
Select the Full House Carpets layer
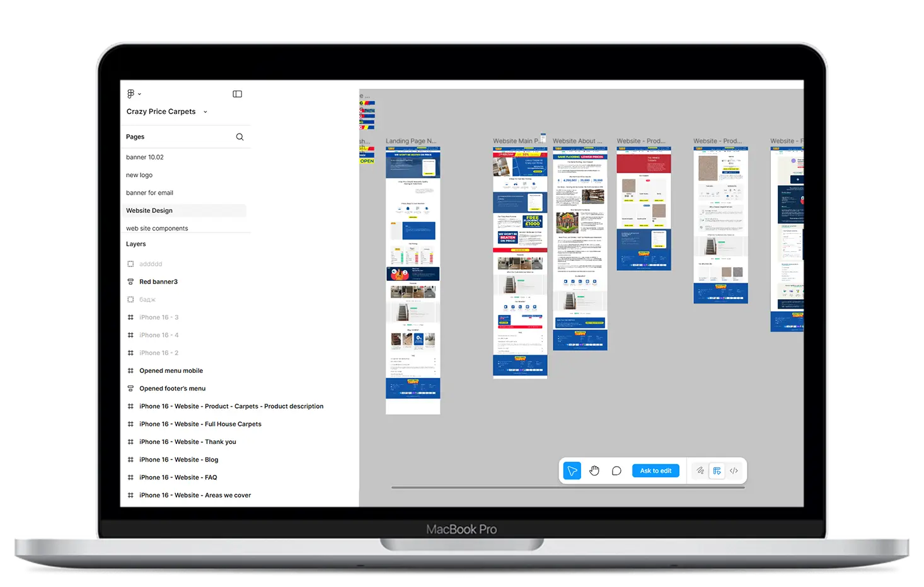coord(200,424)
